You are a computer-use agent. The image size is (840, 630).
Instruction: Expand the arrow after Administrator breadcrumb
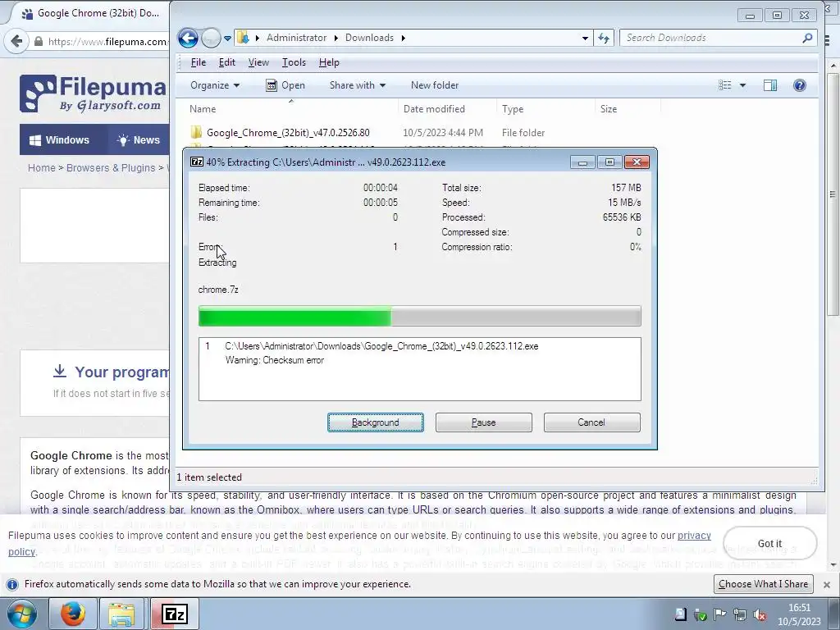point(336,38)
